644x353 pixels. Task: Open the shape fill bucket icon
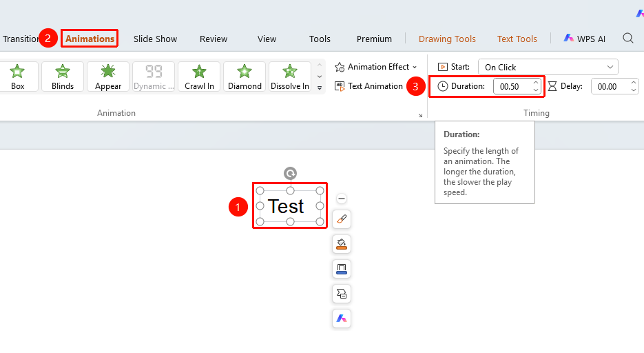(342, 244)
